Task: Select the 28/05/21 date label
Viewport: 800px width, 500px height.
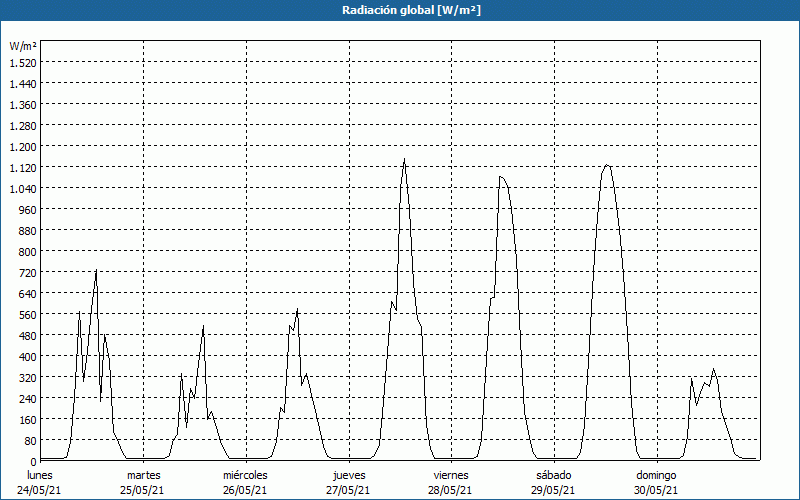Action: point(451,490)
